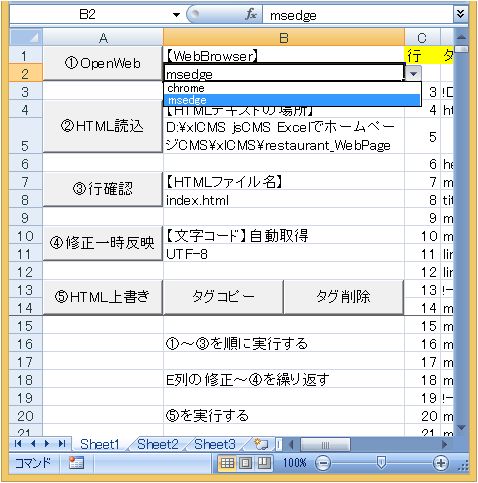Click the macro record icon in status bar

(76, 463)
